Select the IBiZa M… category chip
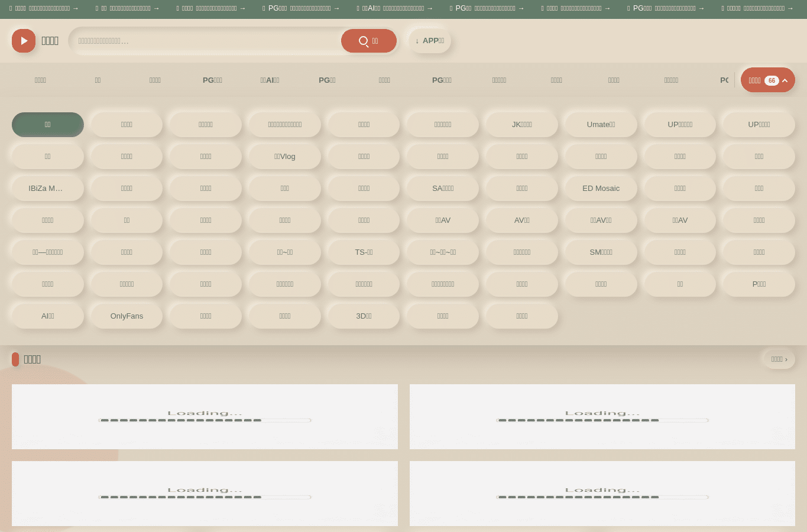The width and height of the screenshot is (807, 532). pos(48,189)
